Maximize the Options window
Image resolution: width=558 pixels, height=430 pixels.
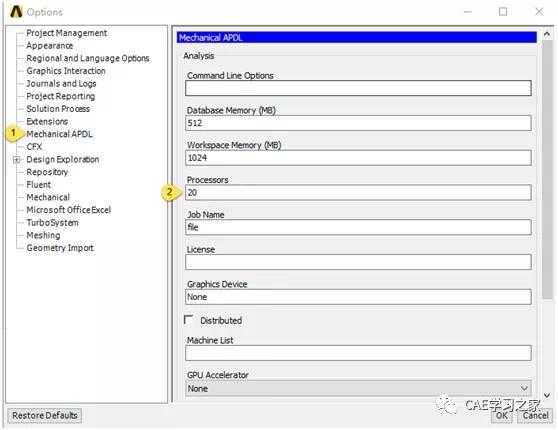coord(503,12)
